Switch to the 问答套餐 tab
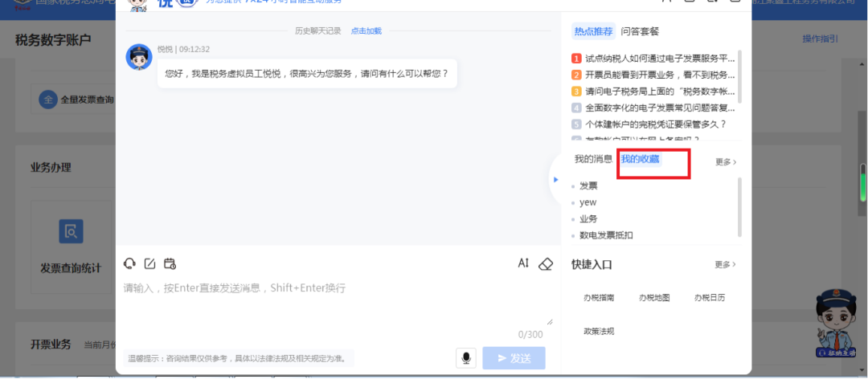868x379 pixels. 640,31
